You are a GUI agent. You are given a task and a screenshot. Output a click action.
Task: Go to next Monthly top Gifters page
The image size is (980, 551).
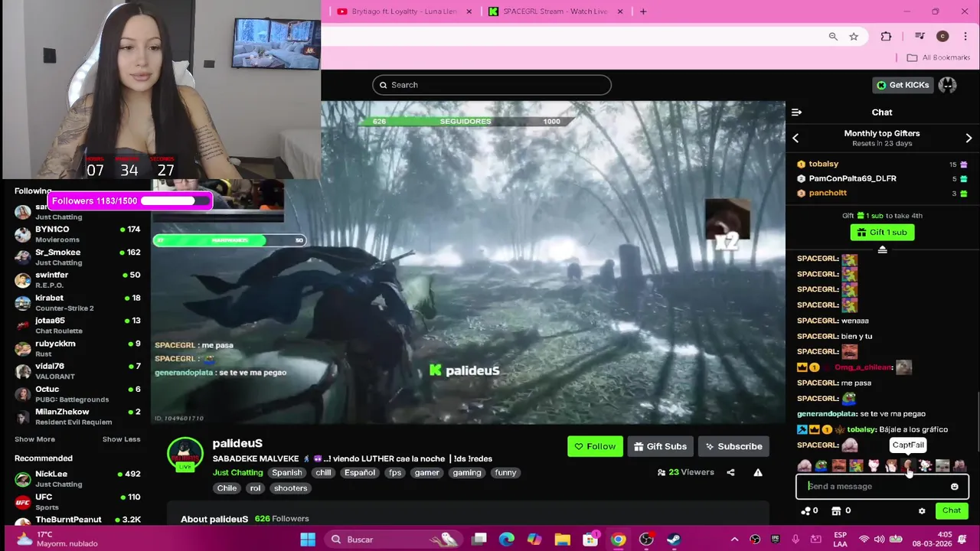969,139
